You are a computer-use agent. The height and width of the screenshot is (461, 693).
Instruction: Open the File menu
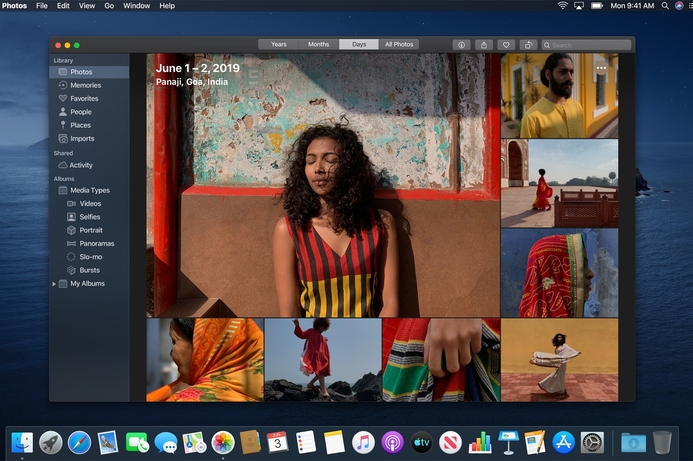click(x=42, y=6)
